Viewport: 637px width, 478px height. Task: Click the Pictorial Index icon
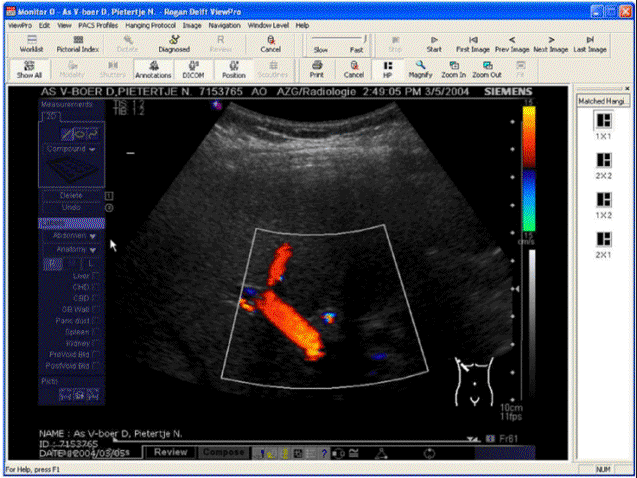77,42
